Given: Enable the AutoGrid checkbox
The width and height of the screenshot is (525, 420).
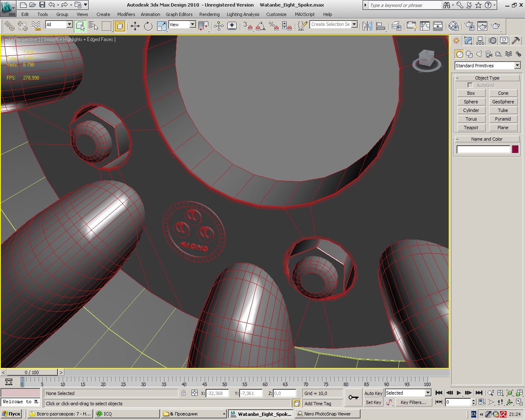Looking at the screenshot, I should pyautogui.click(x=470, y=85).
